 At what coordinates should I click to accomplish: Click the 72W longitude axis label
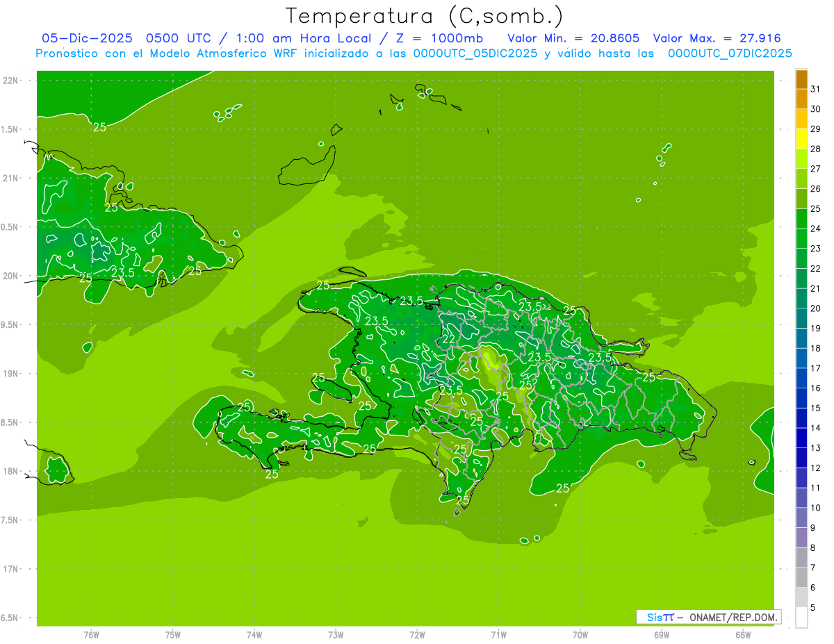417,635
